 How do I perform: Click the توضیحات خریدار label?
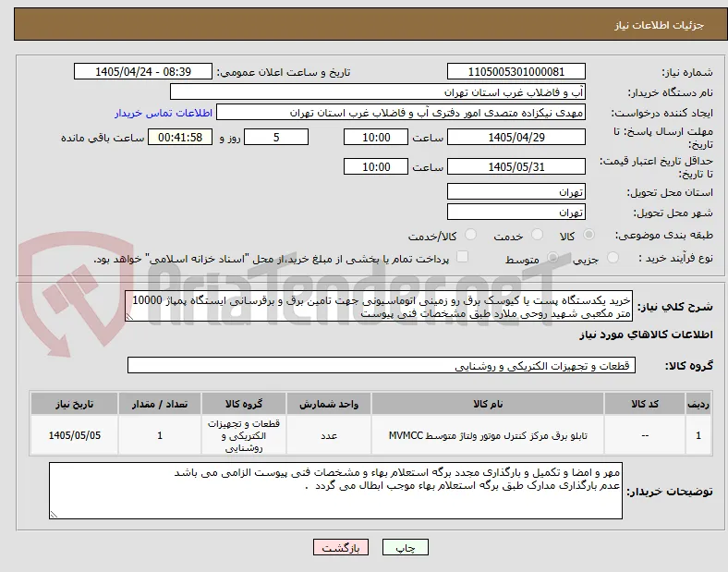point(670,492)
